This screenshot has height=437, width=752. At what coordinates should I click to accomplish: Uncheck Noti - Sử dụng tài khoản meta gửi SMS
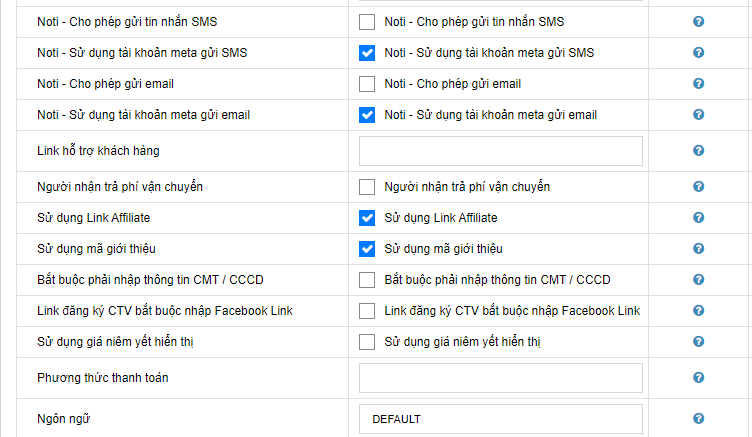(367, 52)
